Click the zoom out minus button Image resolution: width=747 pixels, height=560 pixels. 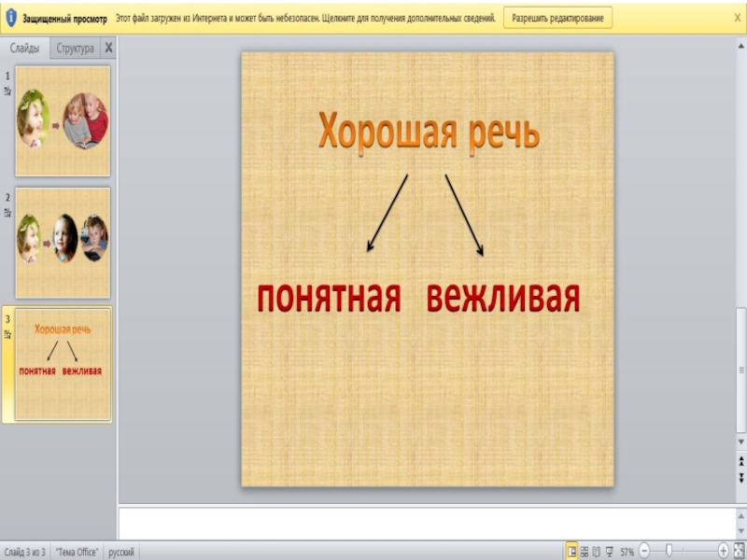click(643, 552)
